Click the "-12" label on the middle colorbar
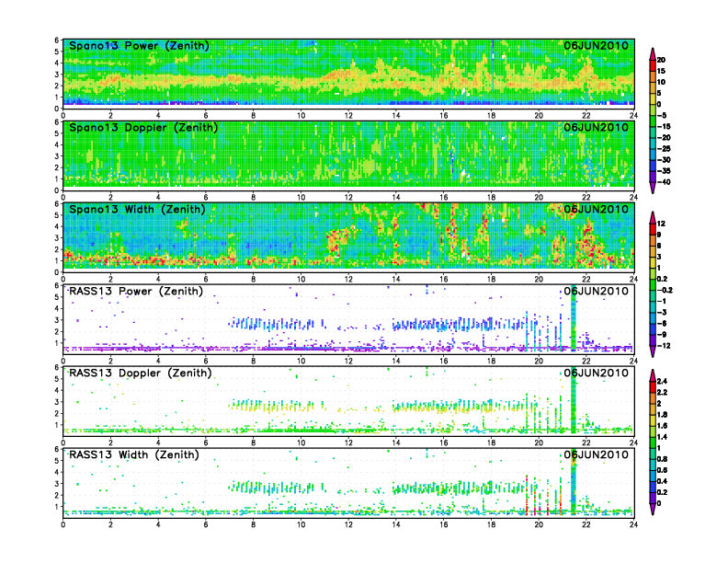This screenshot has height=563, width=728. [x=664, y=346]
